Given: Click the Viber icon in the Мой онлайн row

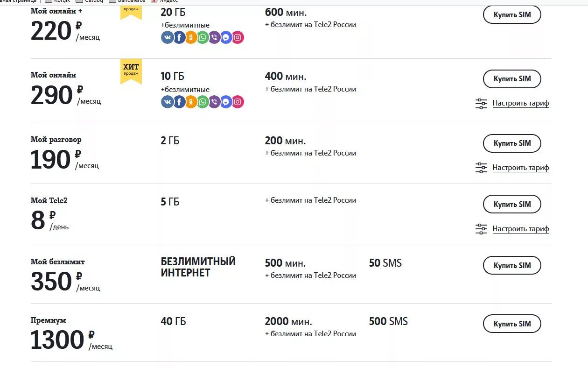Looking at the screenshot, I should coord(214,102).
